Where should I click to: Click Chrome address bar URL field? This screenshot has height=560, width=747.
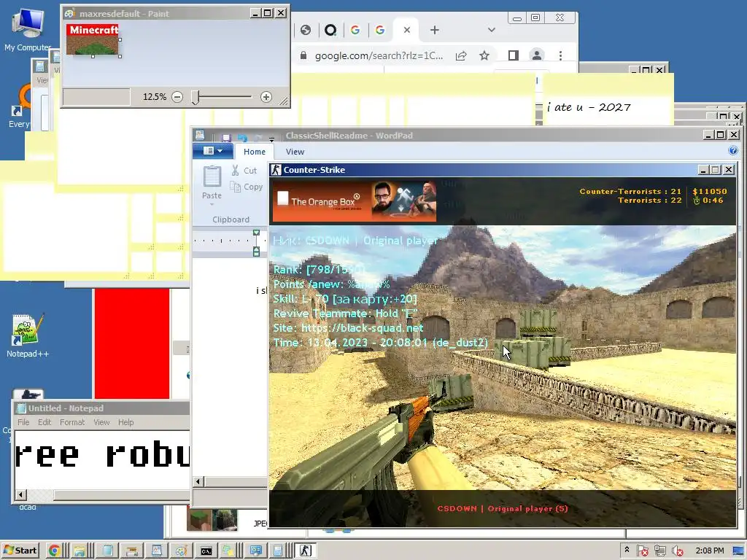[379, 55]
